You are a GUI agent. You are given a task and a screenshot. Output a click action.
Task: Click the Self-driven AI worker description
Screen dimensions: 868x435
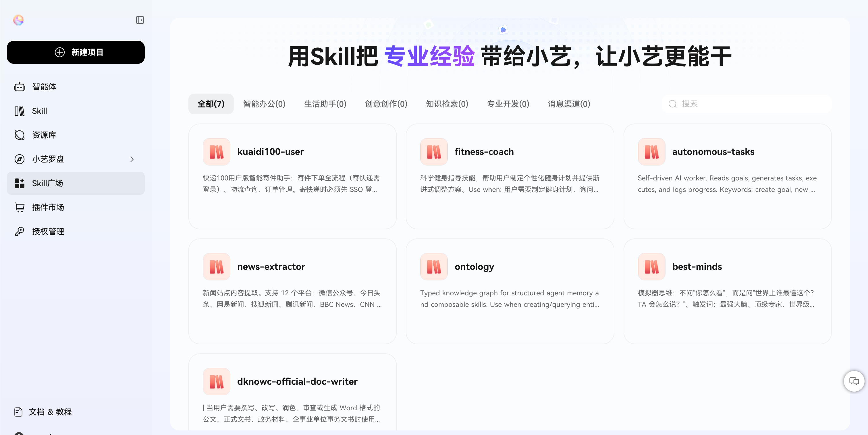point(727,184)
